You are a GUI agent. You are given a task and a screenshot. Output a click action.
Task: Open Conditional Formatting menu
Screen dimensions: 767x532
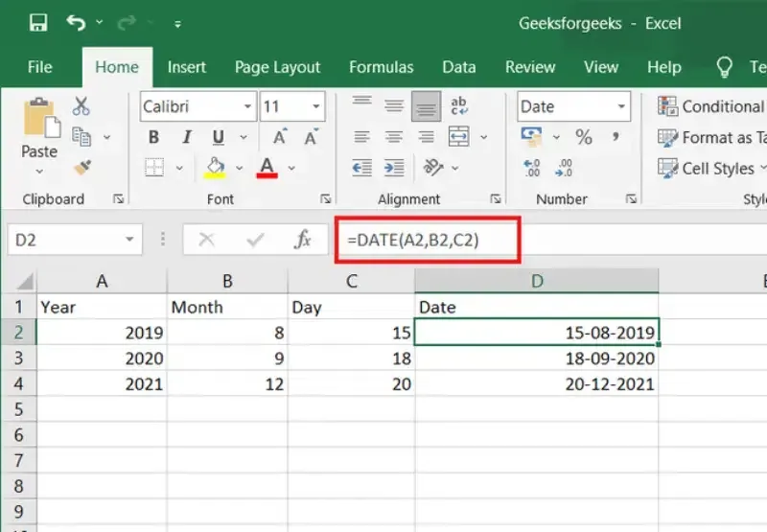point(711,106)
